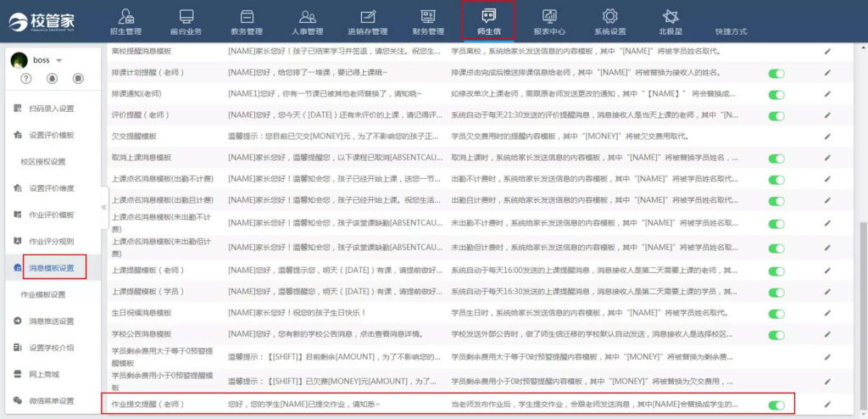The height and width of the screenshot is (419, 868).
Task: Switch to the 师生信 tab
Action: (x=488, y=21)
